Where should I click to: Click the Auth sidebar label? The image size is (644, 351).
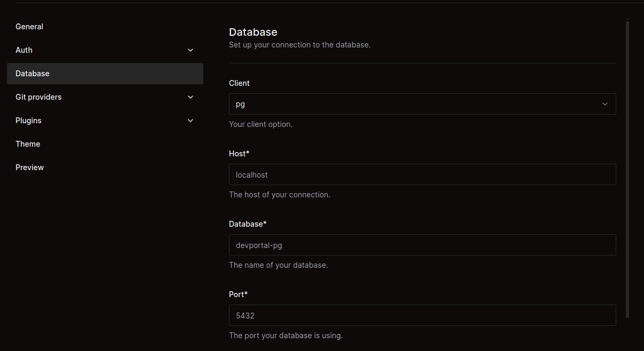coord(24,50)
